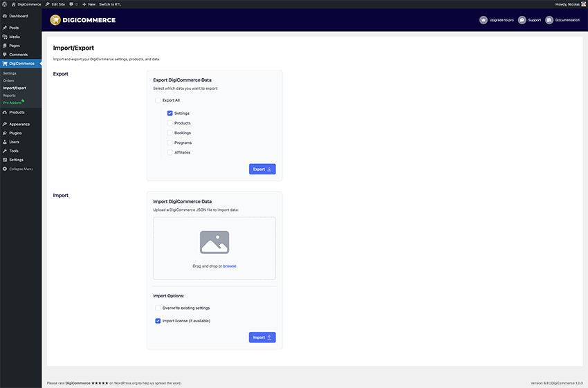The height and width of the screenshot is (388, 588).
Task: Click the Users icon in the sidebar
Action: tap(5, 142)
